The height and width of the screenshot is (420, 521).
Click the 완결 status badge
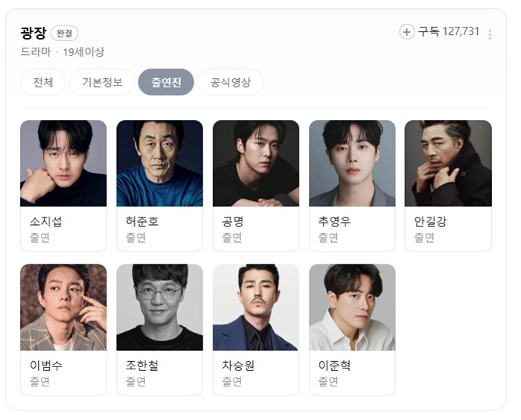[x=65, y=34]
